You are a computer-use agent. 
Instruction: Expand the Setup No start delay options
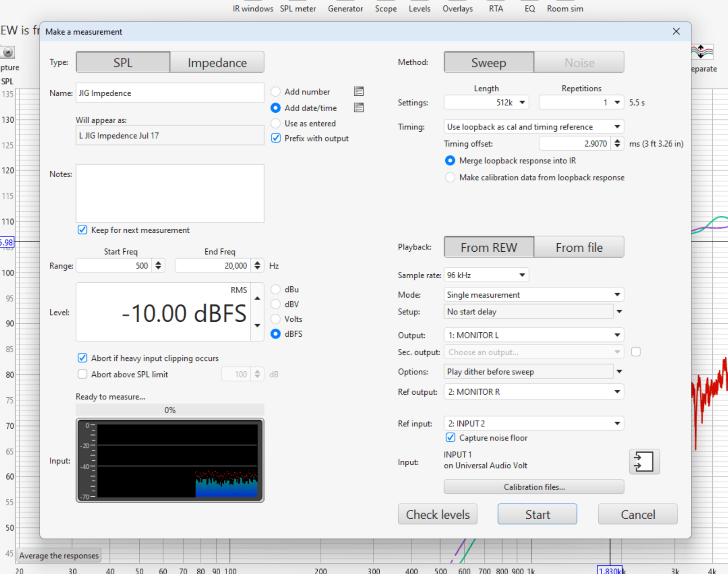coord(619,311)
